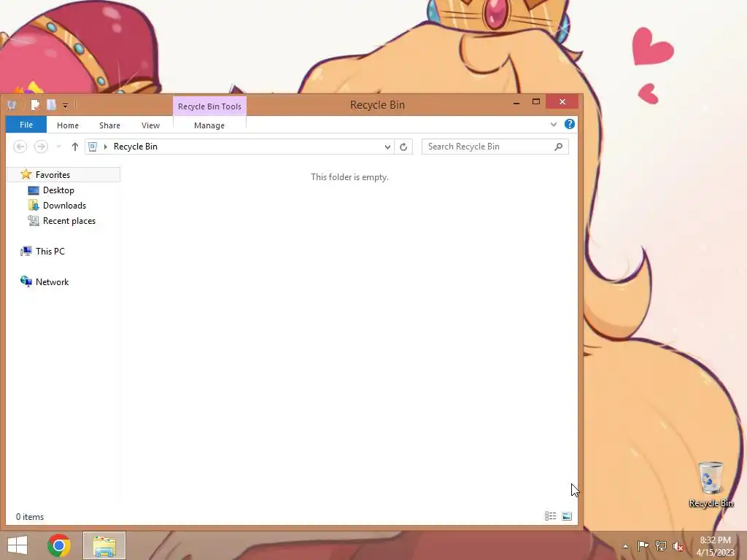The image size is (747, 560).
Task: Click the Favorites star icon
Action: pyautogui.click(x=26, y=174)
